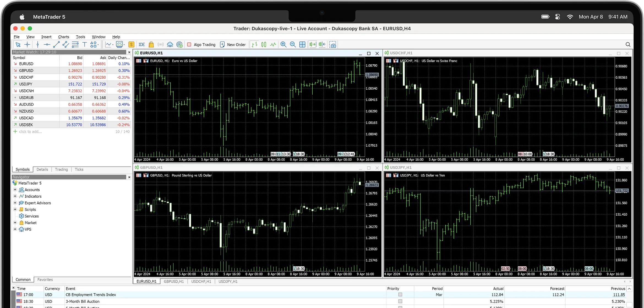Screen dimensions: 644x308
Task: Select the equidistant channel tool
Action: pyautogui.click(x=66, y=45)
